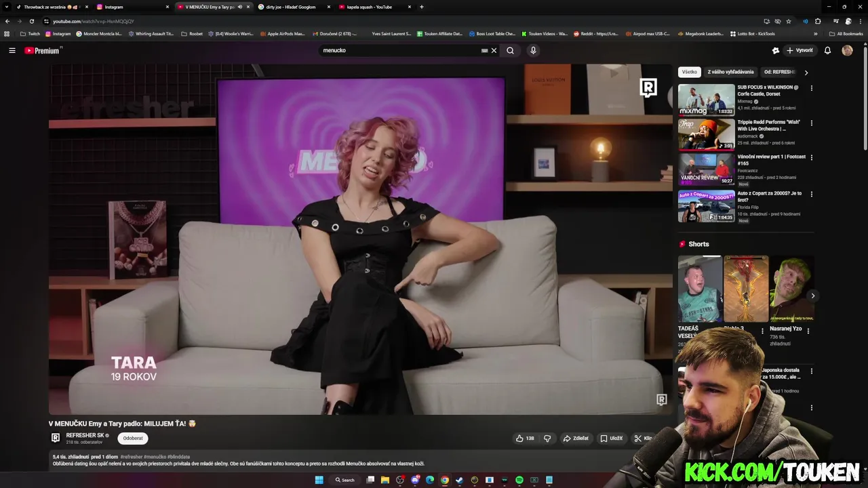Open Vánoční review part 1 thumbnail
This screenshot has height=488, width=868.
[x=706, y=169]
